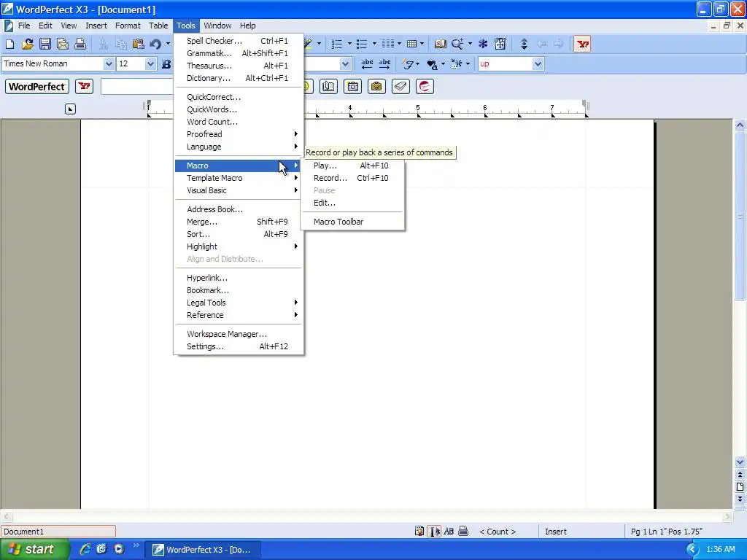
Task: Click the vertical scrollbar down arrow
Action: (740, 462)
